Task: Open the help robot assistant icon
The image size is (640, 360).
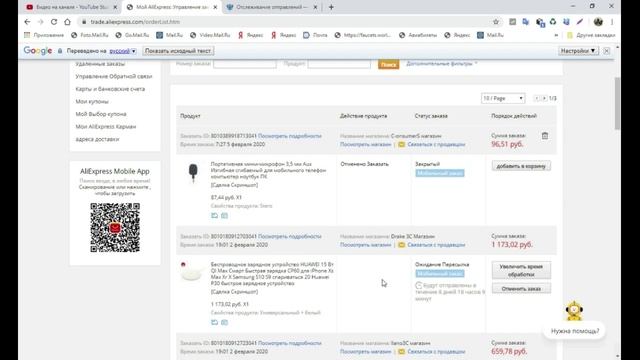Action: click(574, 311)
